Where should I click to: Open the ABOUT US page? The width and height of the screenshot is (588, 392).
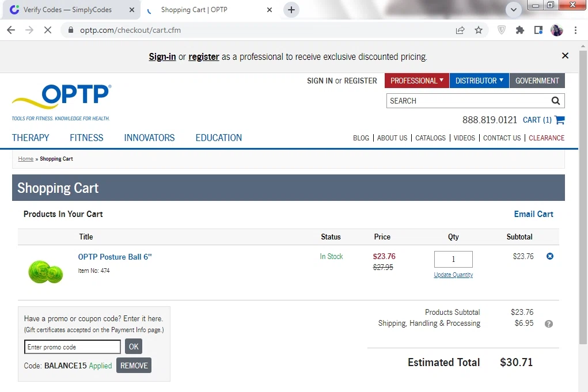tap(392, 138)
